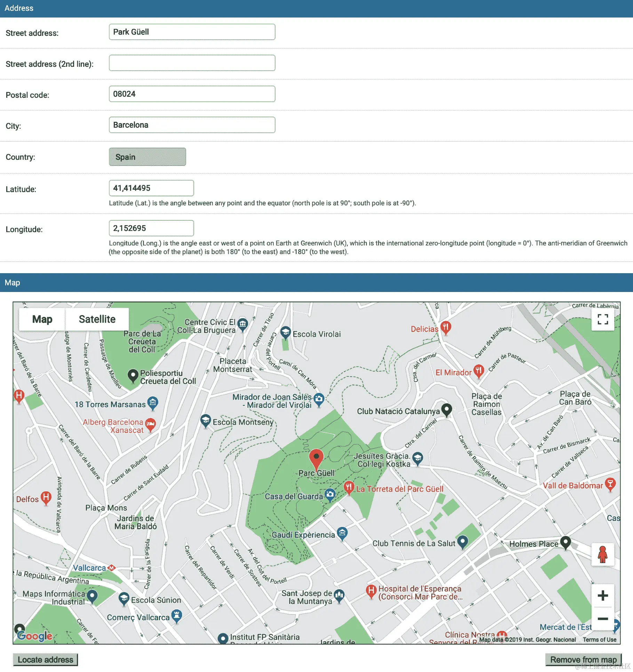633x672 pixels.
Task: Select the 18 Torres Marsanas pin
Action: pos(153,403)
